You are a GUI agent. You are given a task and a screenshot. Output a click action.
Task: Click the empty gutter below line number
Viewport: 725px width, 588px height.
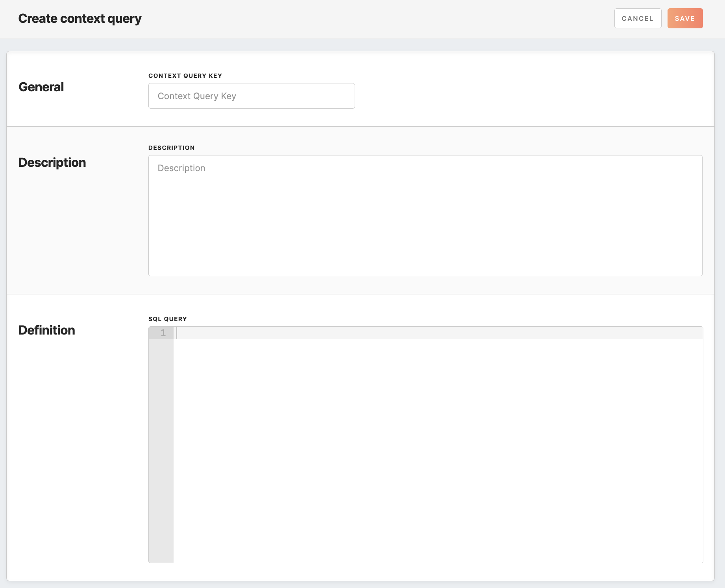point(161,449)
